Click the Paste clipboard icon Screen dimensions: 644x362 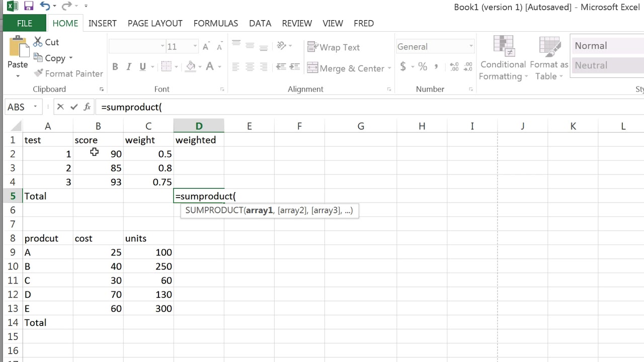(18, 47)
